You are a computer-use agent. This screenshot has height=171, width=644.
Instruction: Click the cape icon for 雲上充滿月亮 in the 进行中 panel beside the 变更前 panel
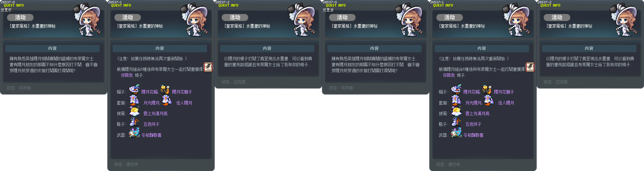134,111
